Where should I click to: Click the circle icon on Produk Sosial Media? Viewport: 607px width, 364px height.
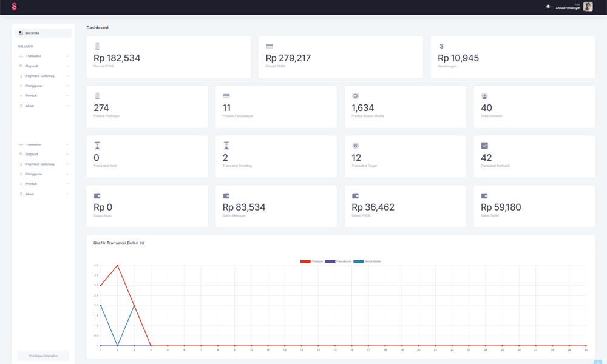point(356,96)
